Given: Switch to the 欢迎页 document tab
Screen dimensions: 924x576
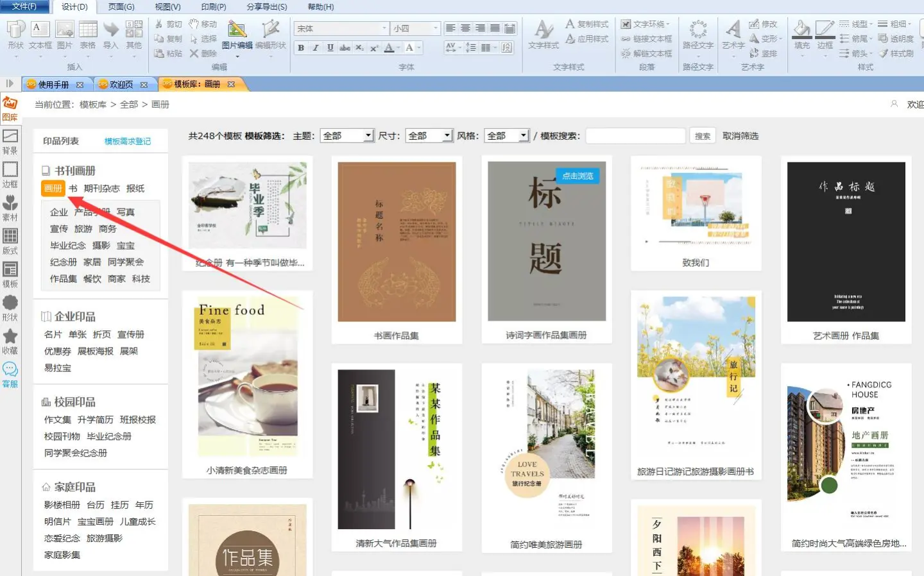Looking at the screenshot, I should tap(121, 85).
